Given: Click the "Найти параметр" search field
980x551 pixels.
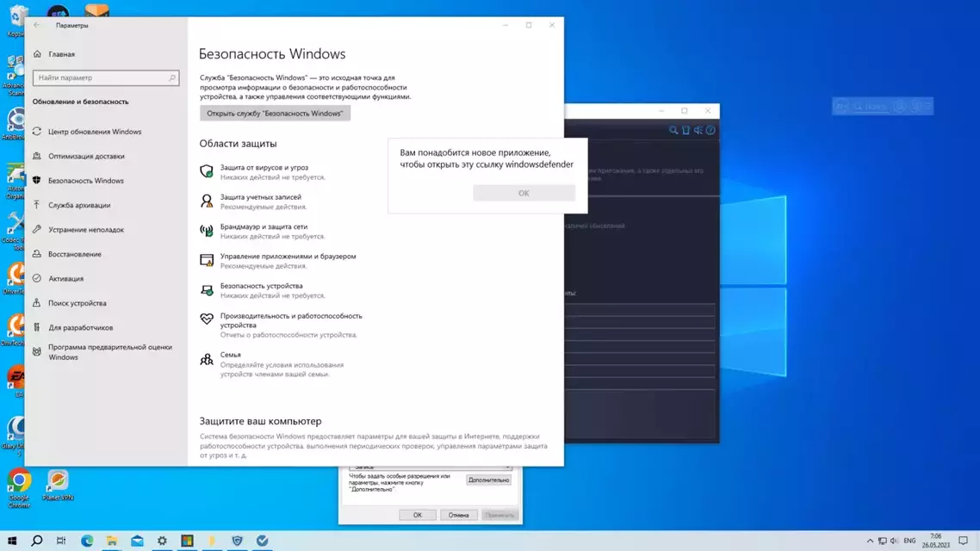Looking at the screenshot, I should (x=106, y=77).
